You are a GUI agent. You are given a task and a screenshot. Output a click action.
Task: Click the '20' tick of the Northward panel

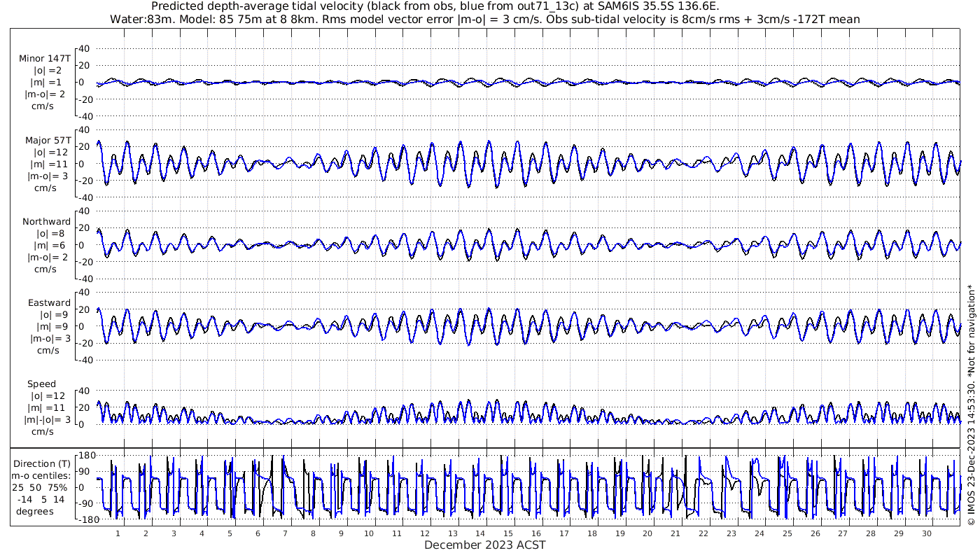pos(85,227)
